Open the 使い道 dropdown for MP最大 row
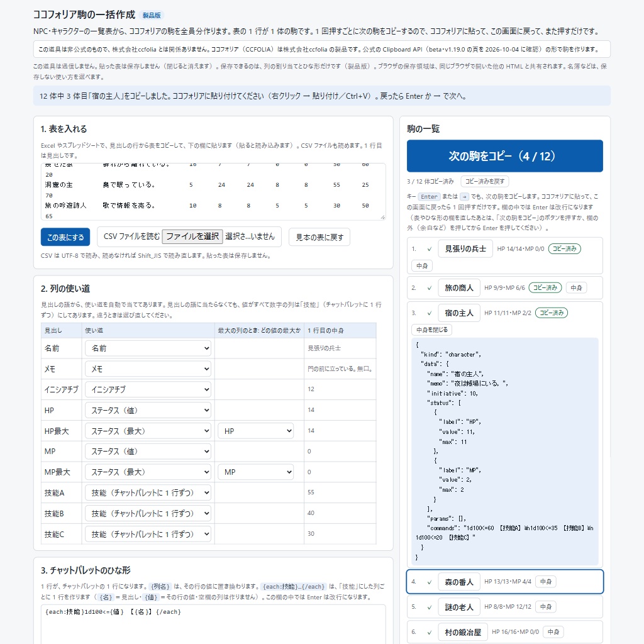Image resolution: width=644 pixels, height=644 pixels. tap(148, 472)
